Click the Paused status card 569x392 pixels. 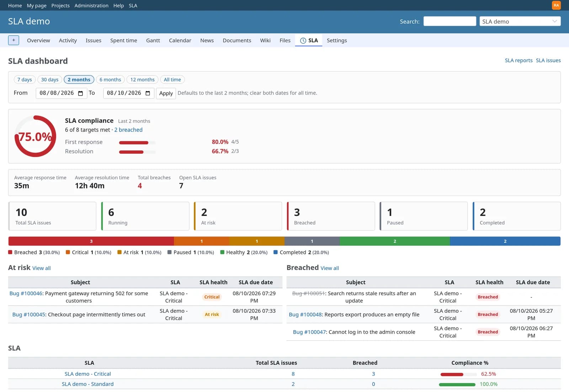[x=424, y=216]
